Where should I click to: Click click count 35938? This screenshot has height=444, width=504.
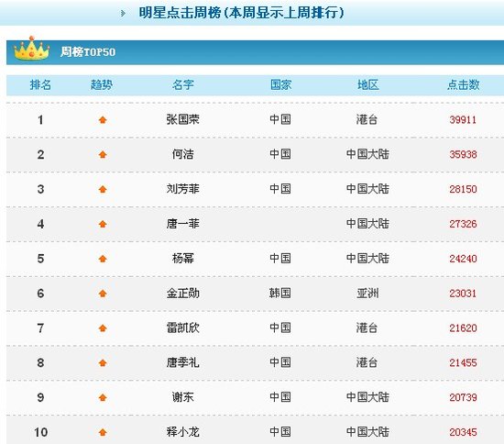coord(463,155)
